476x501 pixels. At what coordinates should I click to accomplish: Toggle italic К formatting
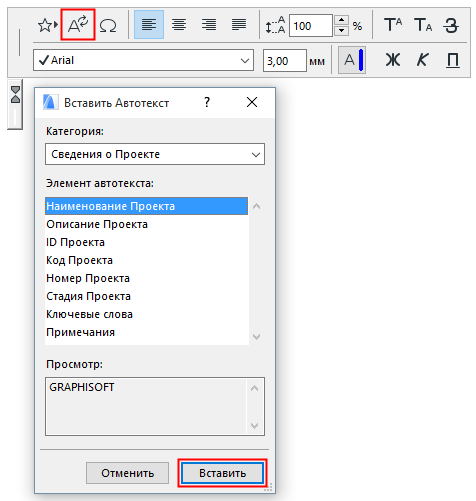point(422,60)
